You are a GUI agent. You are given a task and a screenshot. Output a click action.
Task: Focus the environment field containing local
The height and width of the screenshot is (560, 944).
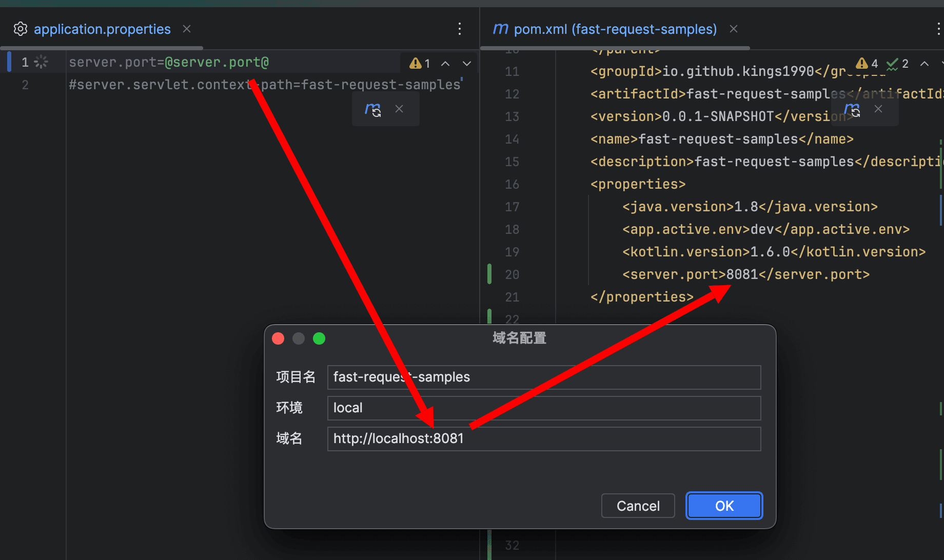pos(544,408)
